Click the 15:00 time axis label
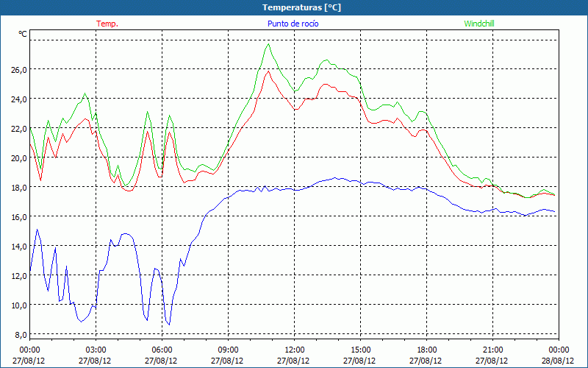 point(360,350)
